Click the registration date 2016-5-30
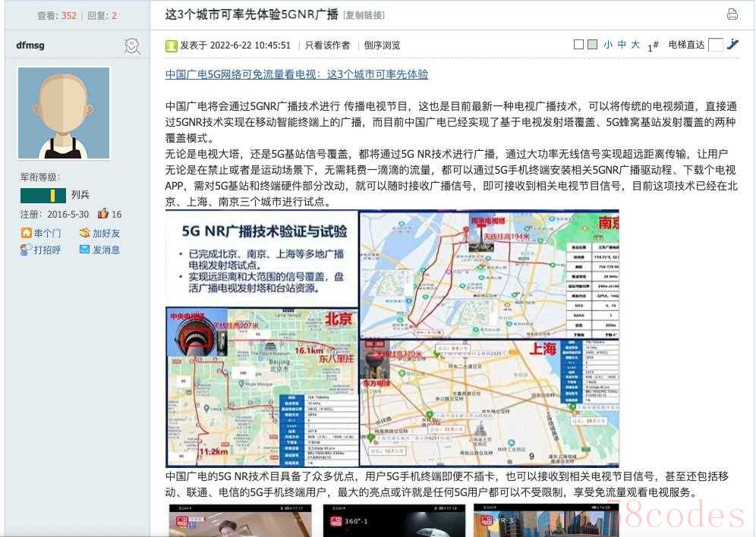Viewport: 756px width, 537px height. 68,215
